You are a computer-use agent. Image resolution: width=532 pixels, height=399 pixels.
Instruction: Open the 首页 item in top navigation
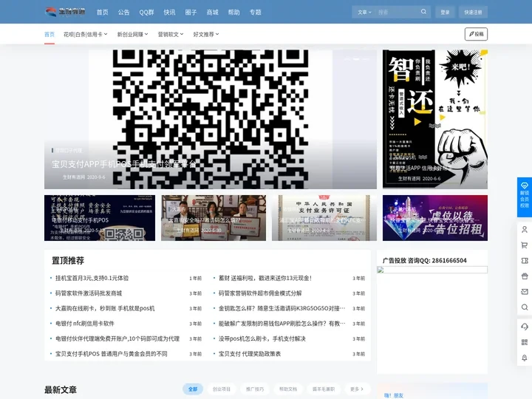(102, 13)
